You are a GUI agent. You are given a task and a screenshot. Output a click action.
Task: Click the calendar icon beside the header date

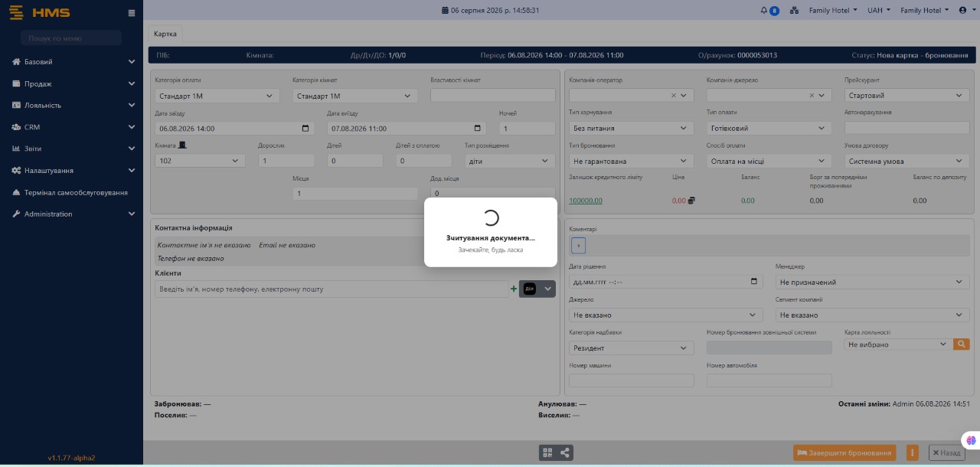pyautogui.click(x=446, y=11)
